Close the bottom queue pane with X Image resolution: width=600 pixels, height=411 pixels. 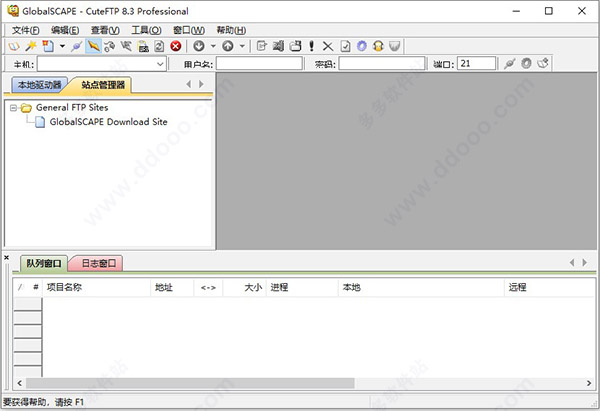[7, 258]
